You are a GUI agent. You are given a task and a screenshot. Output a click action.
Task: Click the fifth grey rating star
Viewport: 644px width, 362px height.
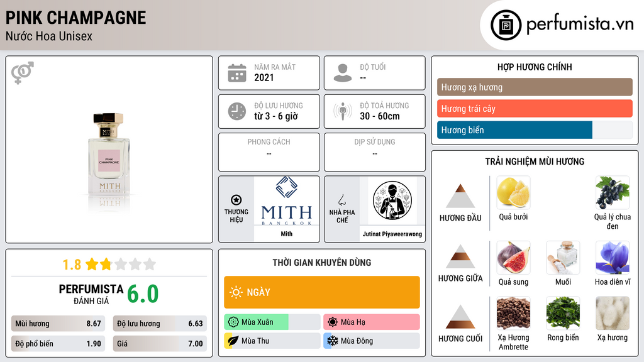150,264
